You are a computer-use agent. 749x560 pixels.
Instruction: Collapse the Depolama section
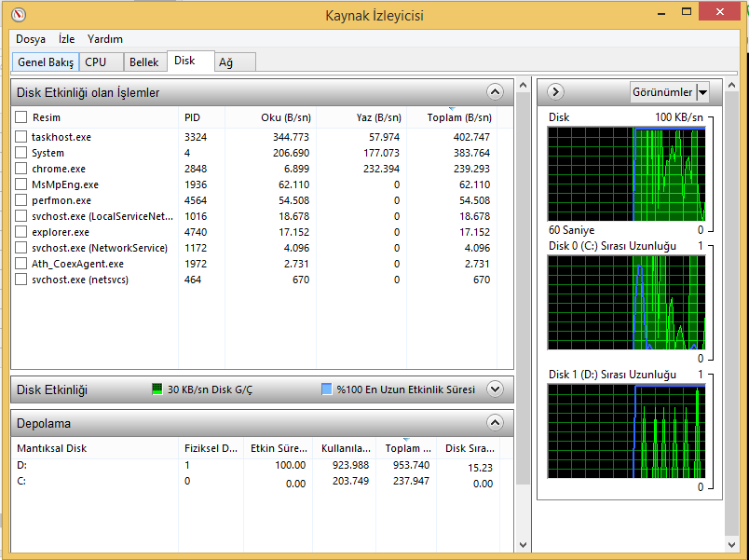pos(495,422)
